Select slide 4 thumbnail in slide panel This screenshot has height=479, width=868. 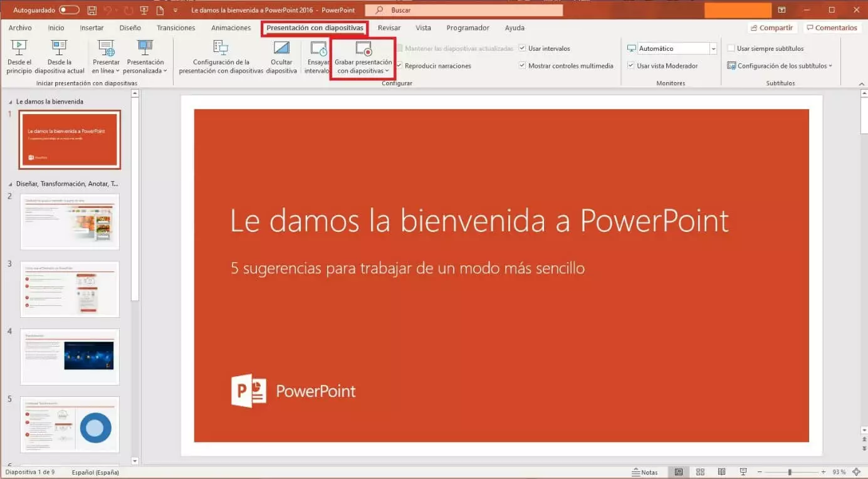(70, 356)
